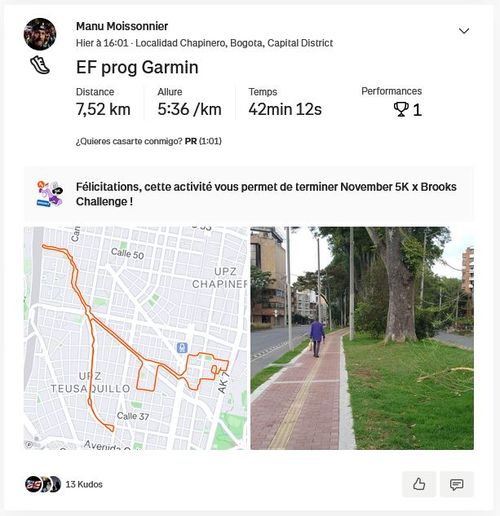Click the 7,52 km distance value
This screenshot has height=516, width=500.
[x=103, y=109]
